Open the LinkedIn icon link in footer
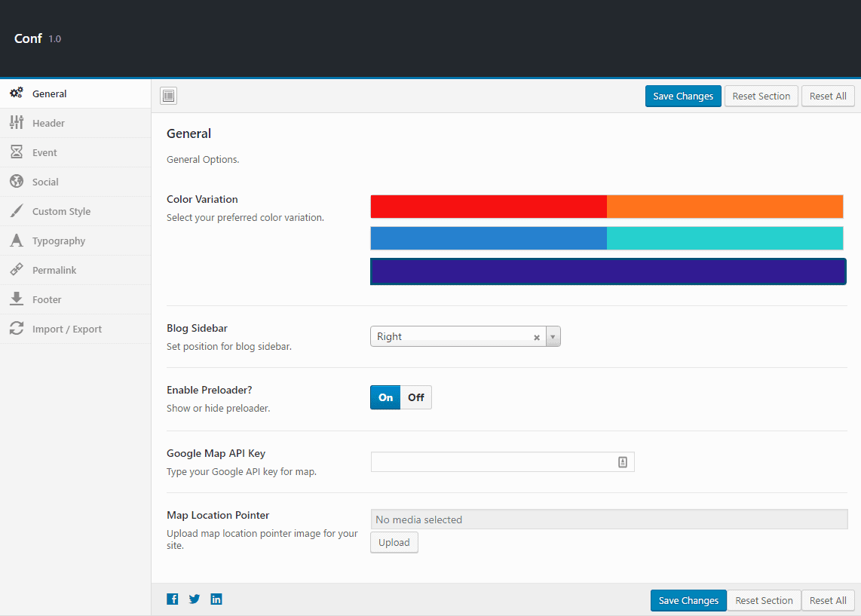Viewport: 861px width, 616px height. (216, 599)
